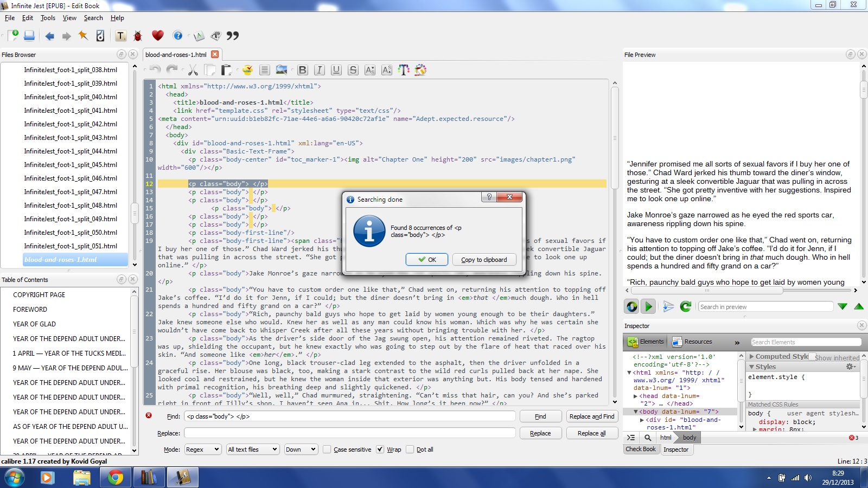Viewport: 868px width, 488px height.
Task: Open the View menu
Action: (x=69, y=18)
